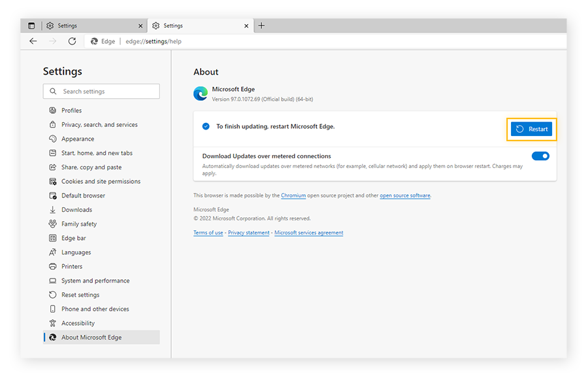588x378 pixels.
Task: Click Restart to finish updating Edge
Action: click(x=531, y=129)
